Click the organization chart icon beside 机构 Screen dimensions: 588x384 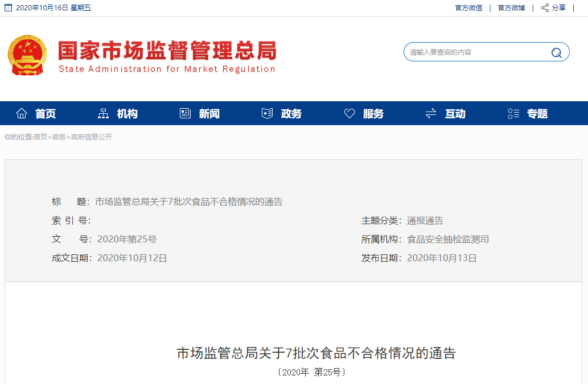[103, 113]
